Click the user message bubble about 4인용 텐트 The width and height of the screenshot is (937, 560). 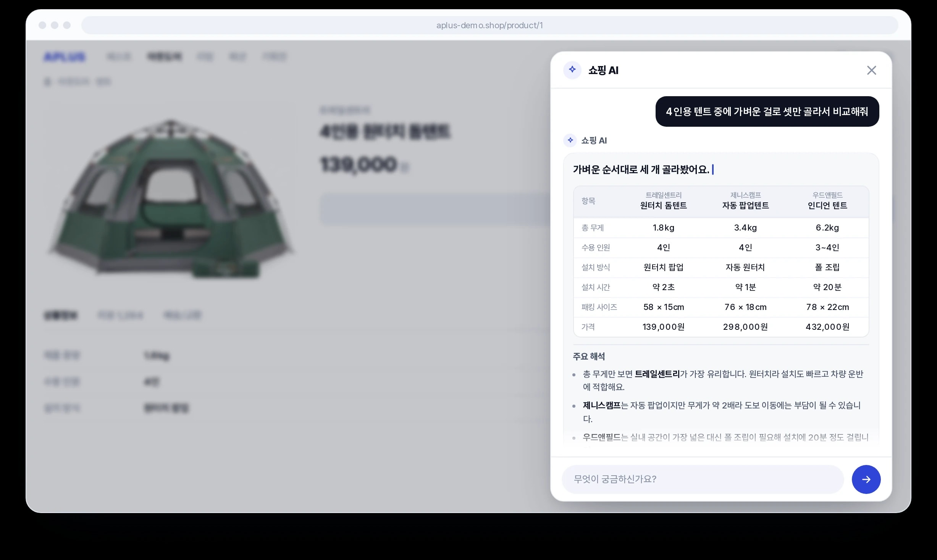click(767, 111)
